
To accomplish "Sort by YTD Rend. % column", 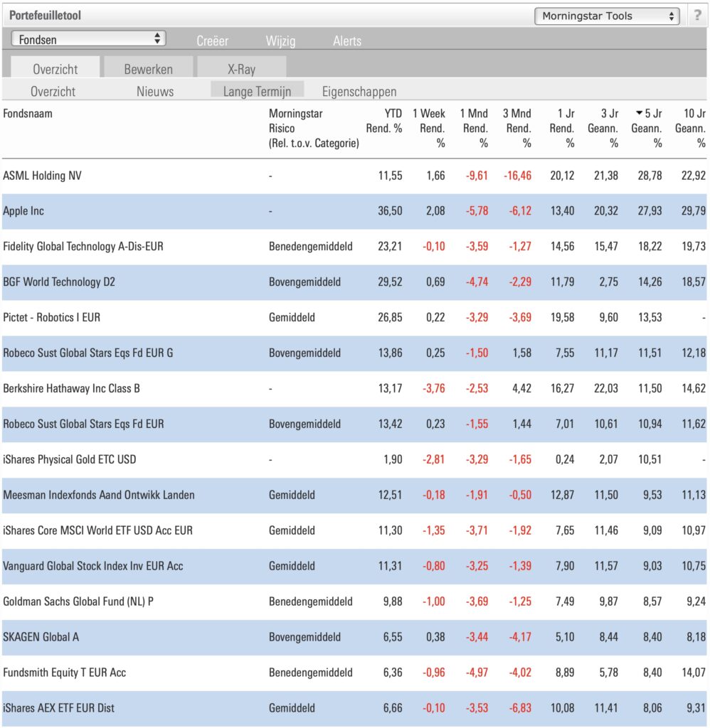I will (x=383, y=121).
